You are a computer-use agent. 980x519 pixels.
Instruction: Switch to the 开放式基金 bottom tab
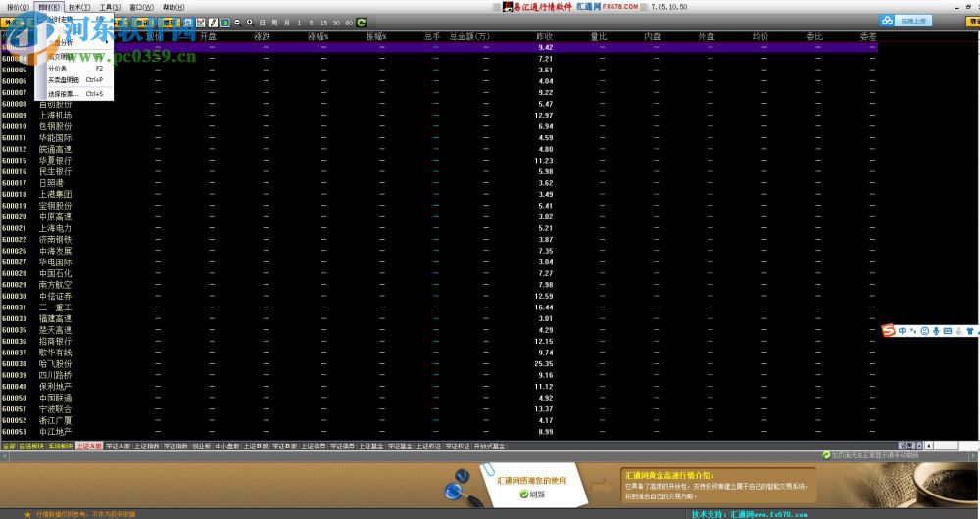pos(489,447)
